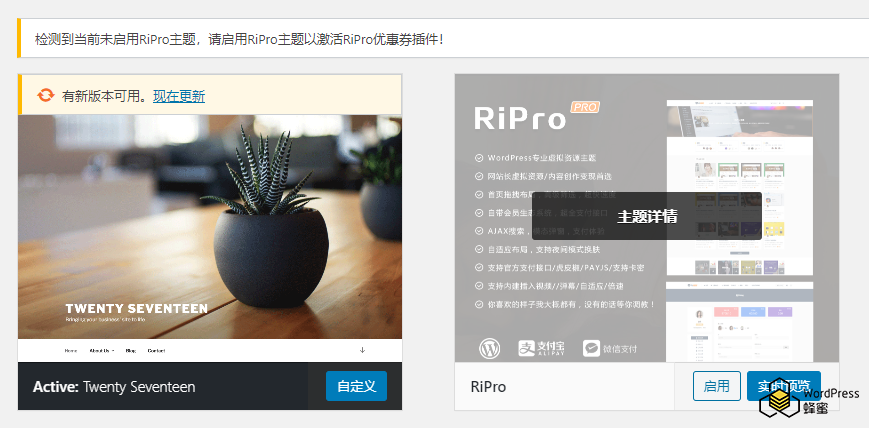869x428 pixels.
Task: Click the 'TWENTY SEVENTEEN' title in the screenshot
Action: tap(136, 308)
